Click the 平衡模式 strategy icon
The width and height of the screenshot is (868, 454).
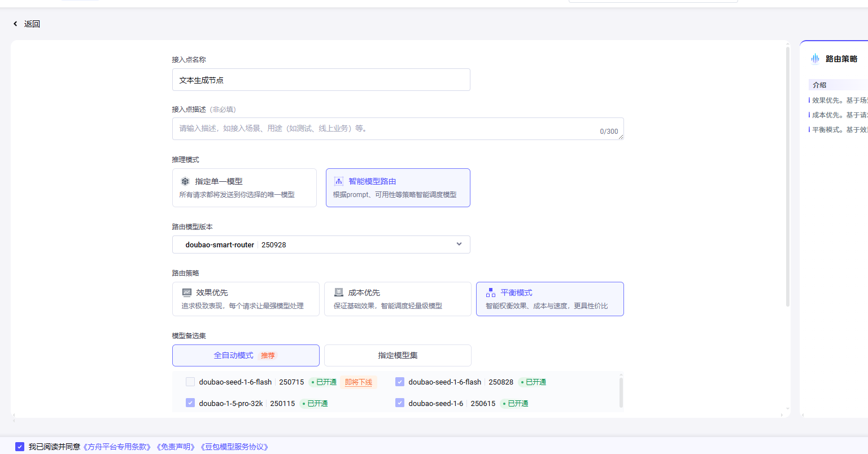coord(491,293)
